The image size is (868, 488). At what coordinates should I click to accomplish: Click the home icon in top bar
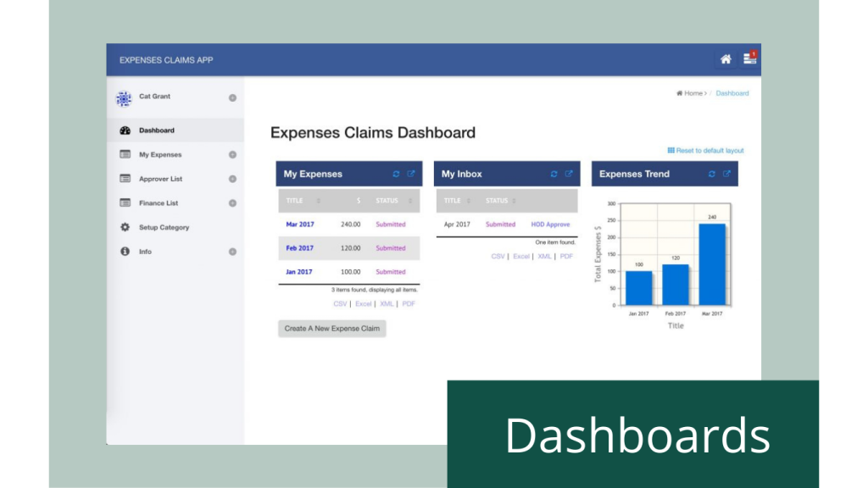726,59
